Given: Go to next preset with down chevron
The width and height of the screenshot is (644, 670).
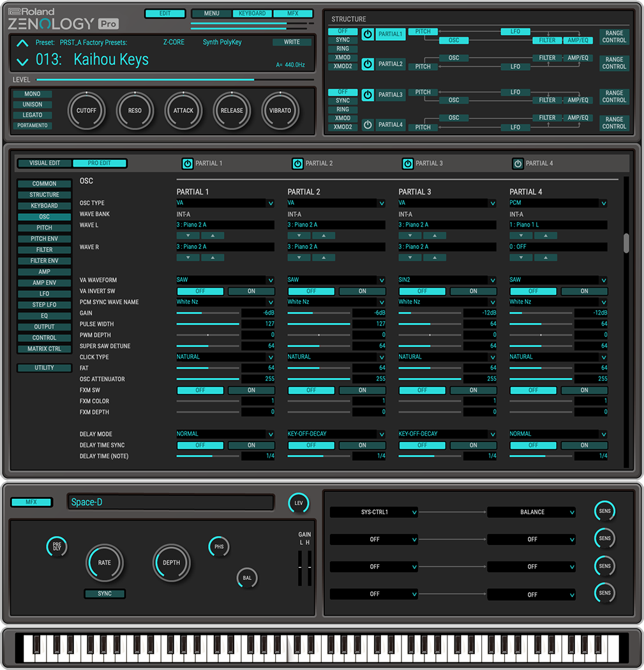Looking at the screenshot, I should pyautogui.click(x=22, y=62).
